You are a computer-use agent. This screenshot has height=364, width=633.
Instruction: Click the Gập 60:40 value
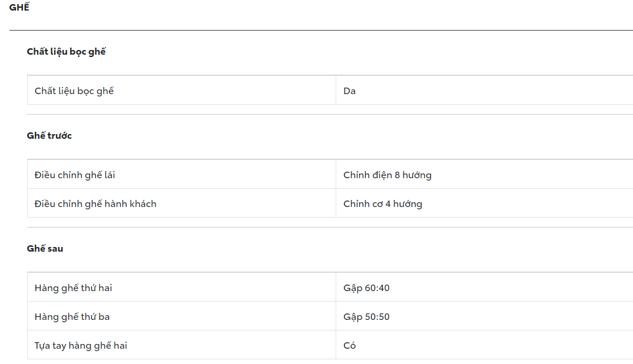[x=366, y=288]
